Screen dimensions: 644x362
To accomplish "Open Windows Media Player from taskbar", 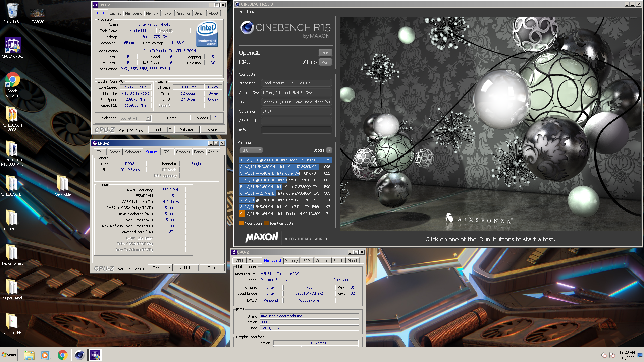I will pyautogui.click(x=46, y=355).
